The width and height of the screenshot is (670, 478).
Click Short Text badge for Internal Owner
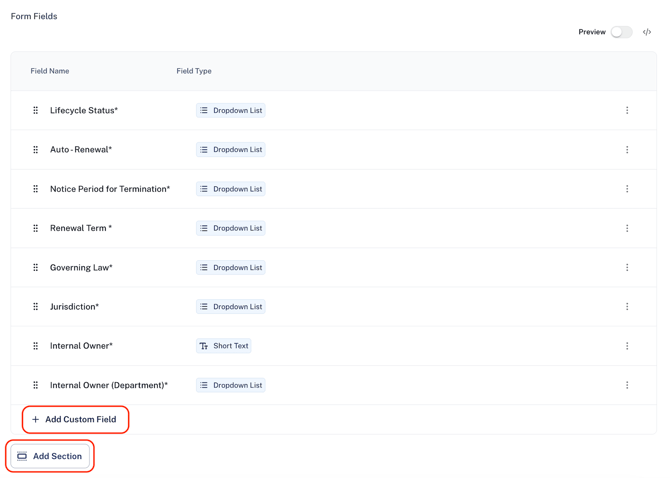point(223,346)
